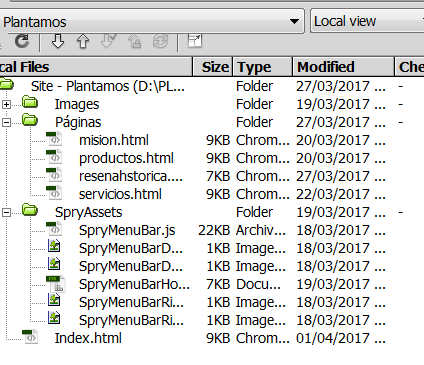Sort by Type column header
The width and height of the screenshot is (424, 365).
[263, 67]
